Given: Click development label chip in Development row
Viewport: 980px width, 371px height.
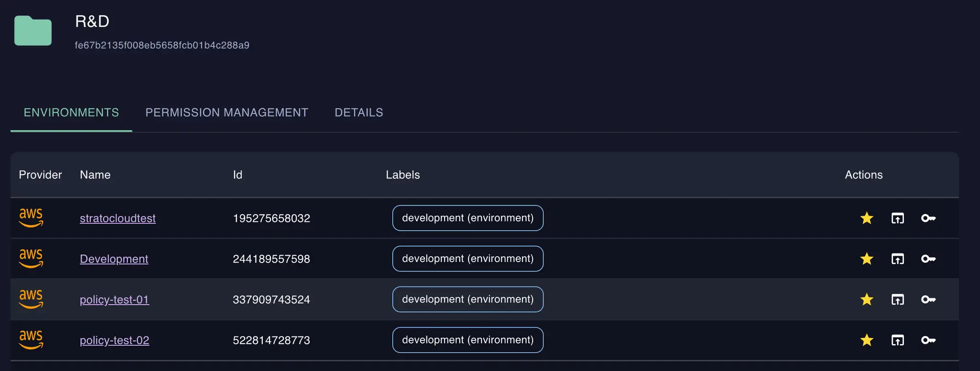Looking at the screenshot, I should point(468,259).
